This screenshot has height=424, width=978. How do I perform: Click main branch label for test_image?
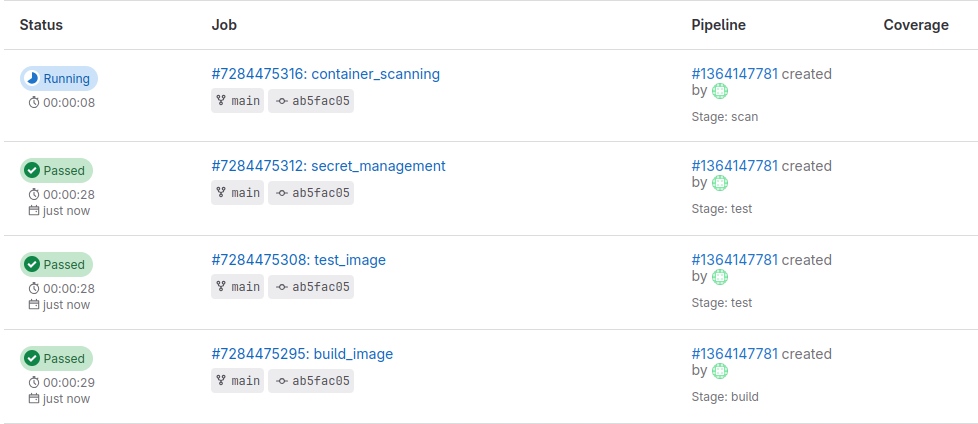coord(238,287)
